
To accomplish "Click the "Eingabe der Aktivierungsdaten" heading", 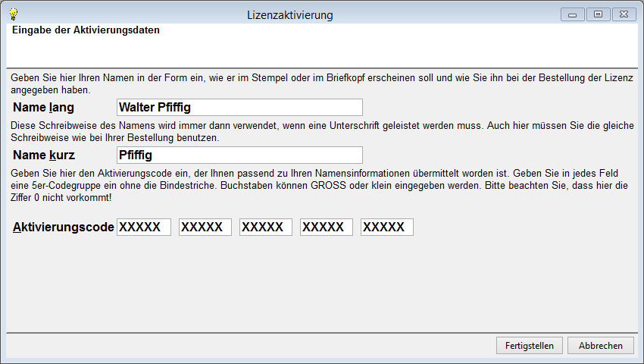I will (86, 31).
